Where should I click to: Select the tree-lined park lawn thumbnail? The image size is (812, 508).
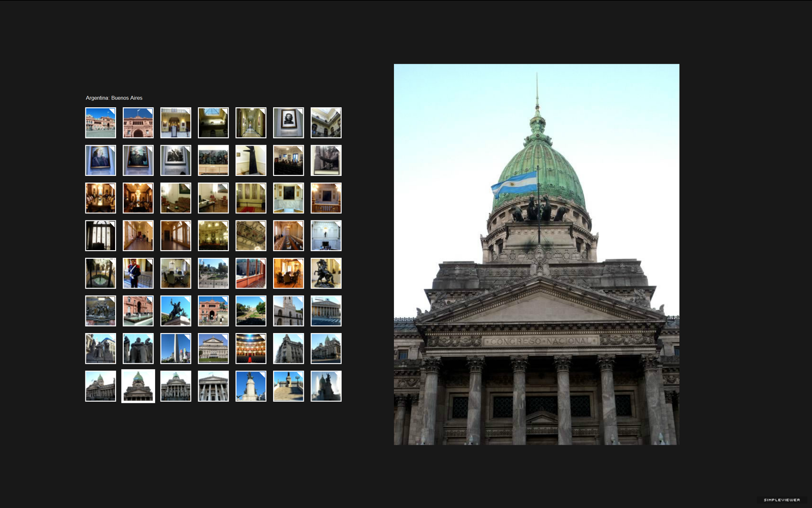251,311
